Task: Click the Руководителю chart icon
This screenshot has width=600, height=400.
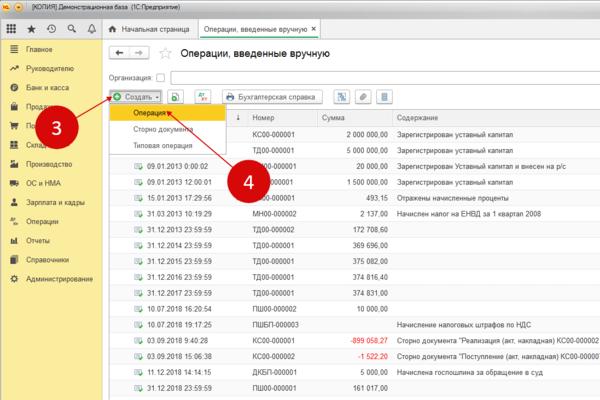Action: [x=14, y=68]
